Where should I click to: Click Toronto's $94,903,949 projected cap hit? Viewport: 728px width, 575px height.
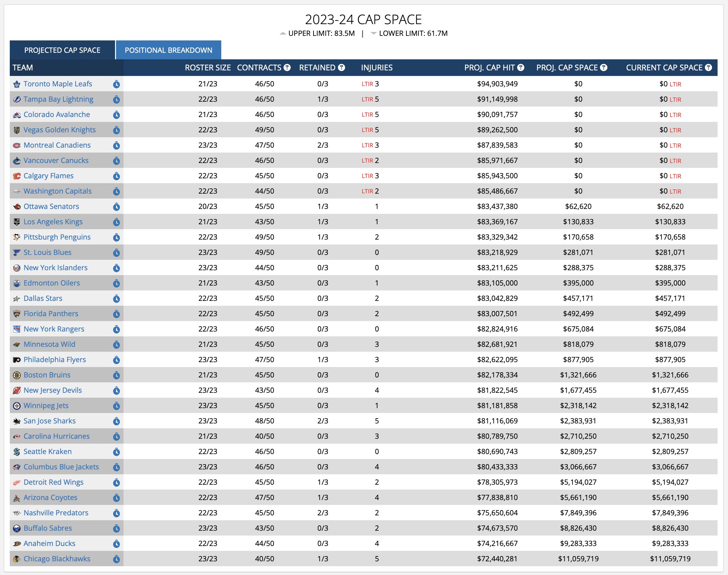(497, 84)
